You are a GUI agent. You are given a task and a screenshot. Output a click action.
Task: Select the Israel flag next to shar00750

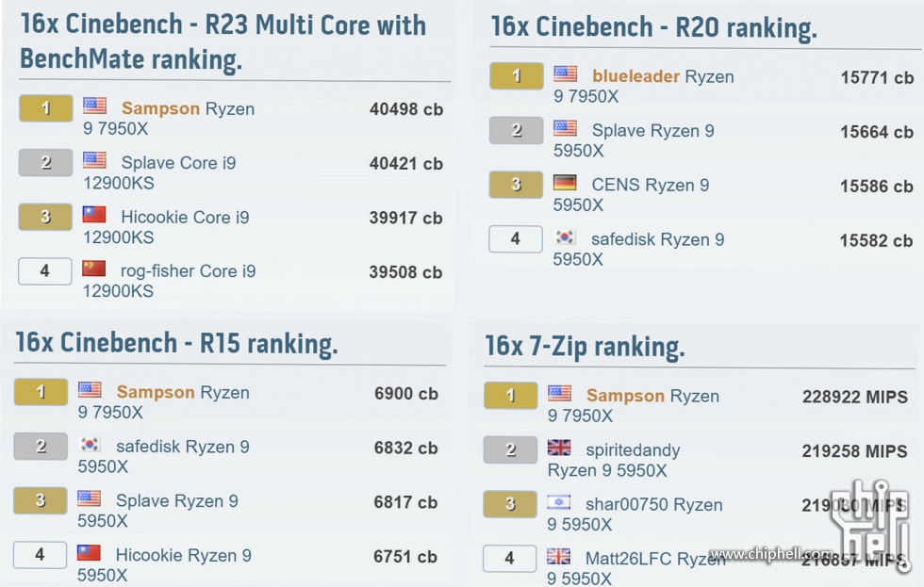558,501
